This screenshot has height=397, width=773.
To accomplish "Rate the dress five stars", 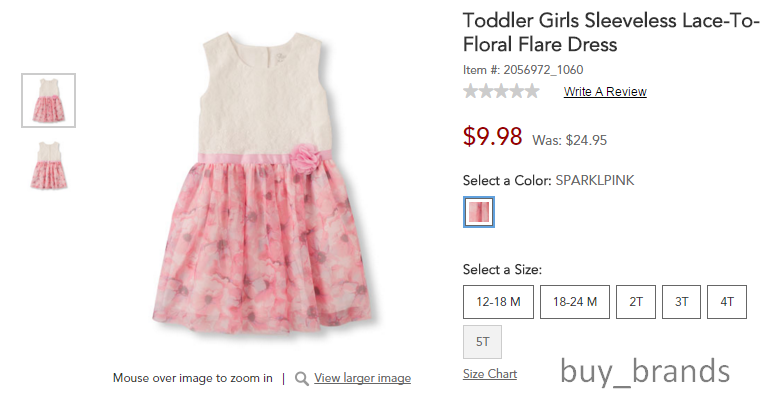I will click(532, 91).
